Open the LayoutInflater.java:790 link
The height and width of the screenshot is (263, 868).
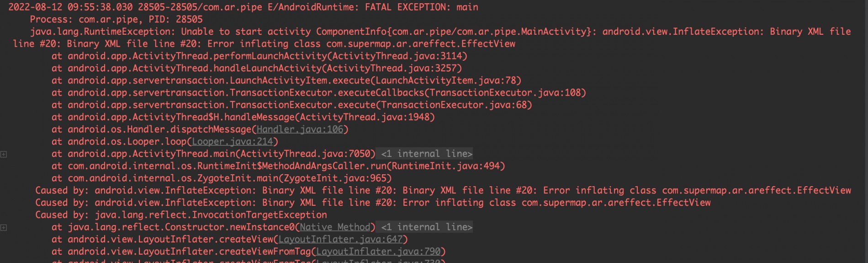378,252
